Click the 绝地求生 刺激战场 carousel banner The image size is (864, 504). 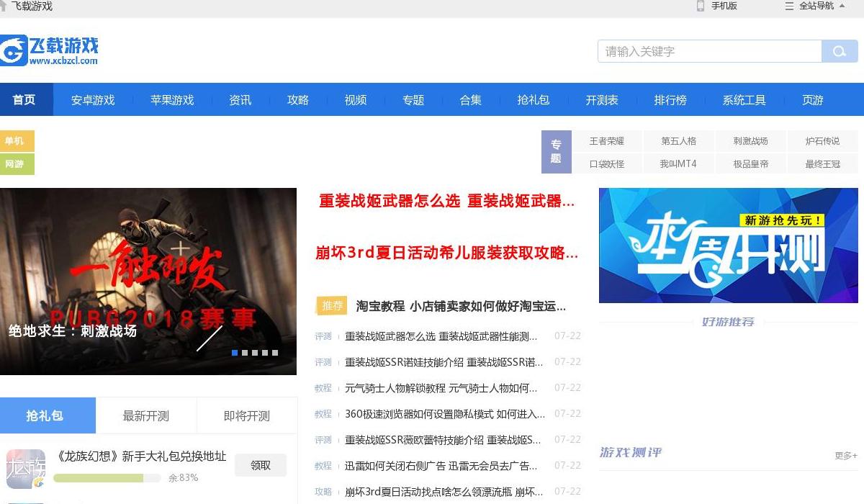tap(148, 282)
